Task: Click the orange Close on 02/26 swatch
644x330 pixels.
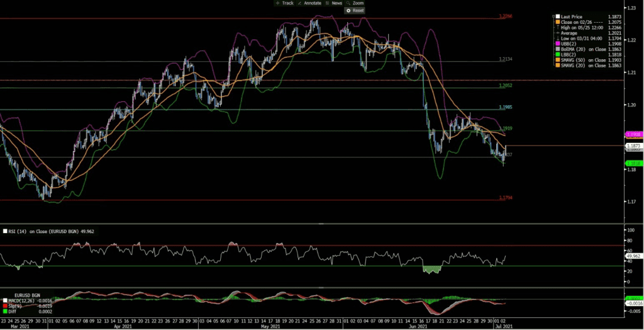Action: 558,22
